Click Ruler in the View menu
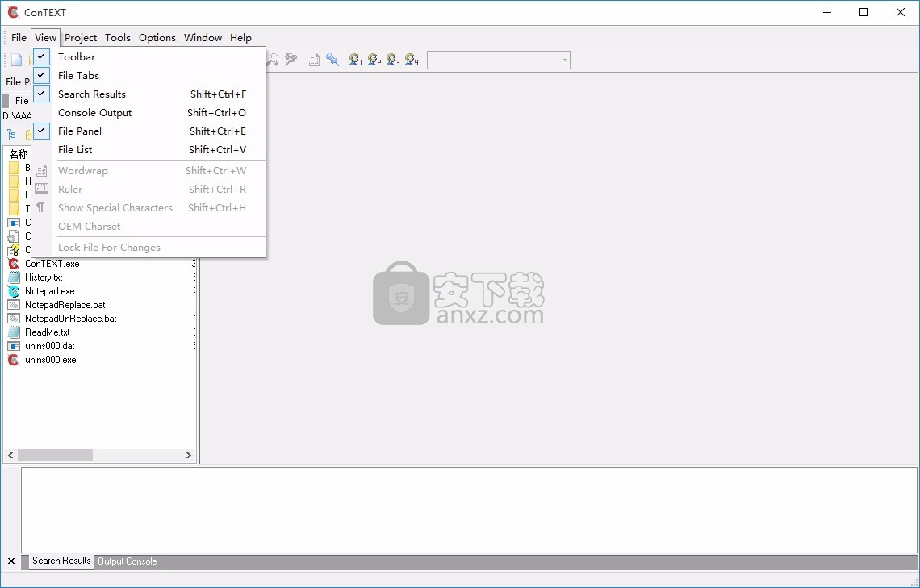The height and width of the screenshot is (588, 920). click(149, 190)
